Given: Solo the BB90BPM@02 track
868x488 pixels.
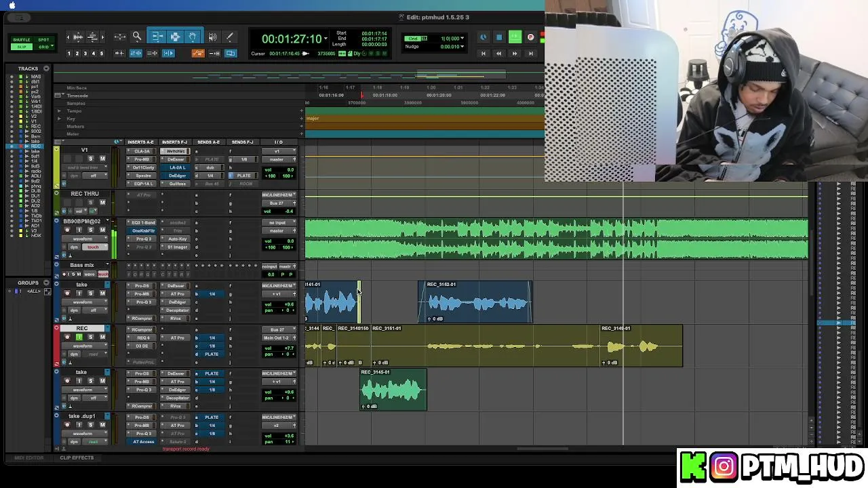Looking at the screenshot, I should 90,230.
